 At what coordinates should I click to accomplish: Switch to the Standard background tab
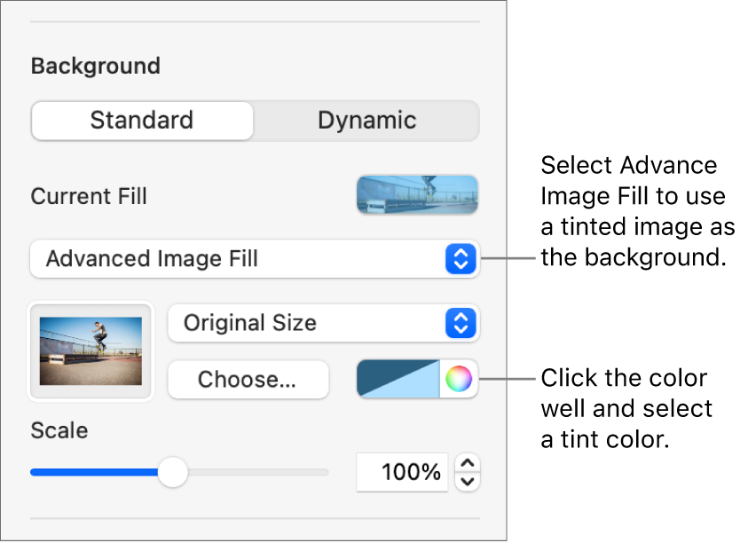[x=141, y=120]
